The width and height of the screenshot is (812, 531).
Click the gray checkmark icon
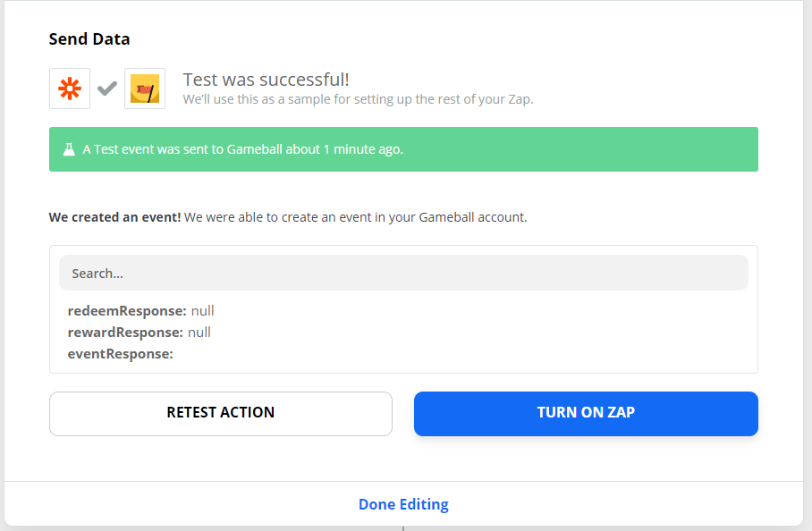[107, 88]
